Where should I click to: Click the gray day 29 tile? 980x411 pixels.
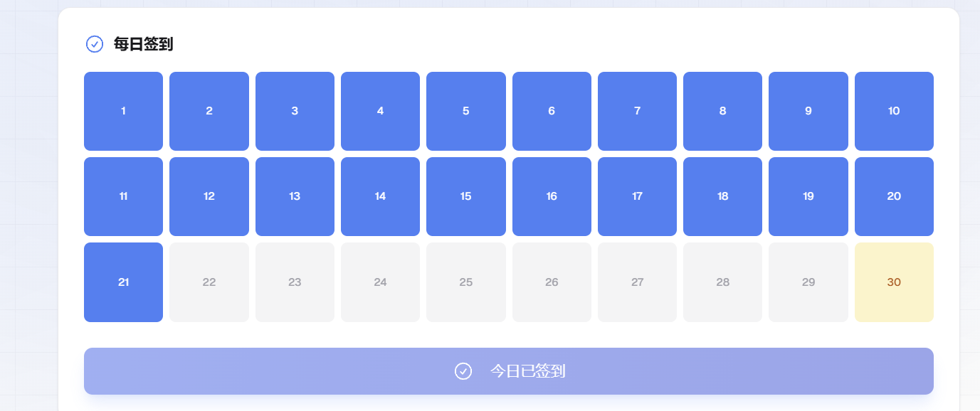808,282
